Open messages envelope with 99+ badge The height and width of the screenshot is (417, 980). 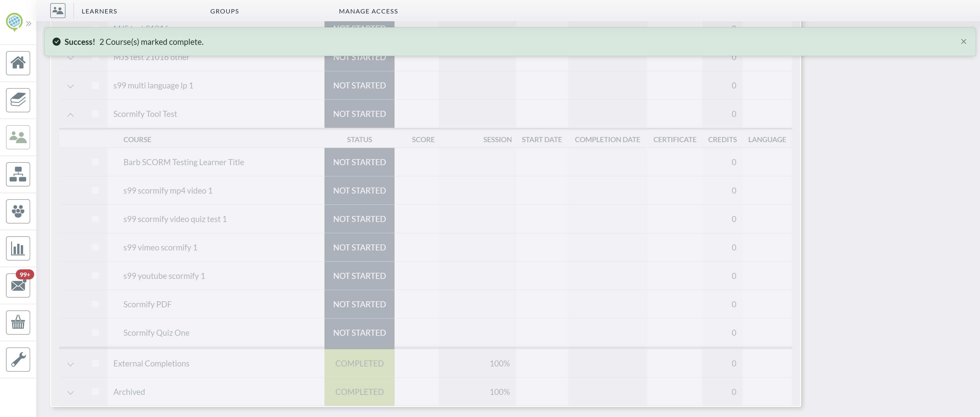18,285
